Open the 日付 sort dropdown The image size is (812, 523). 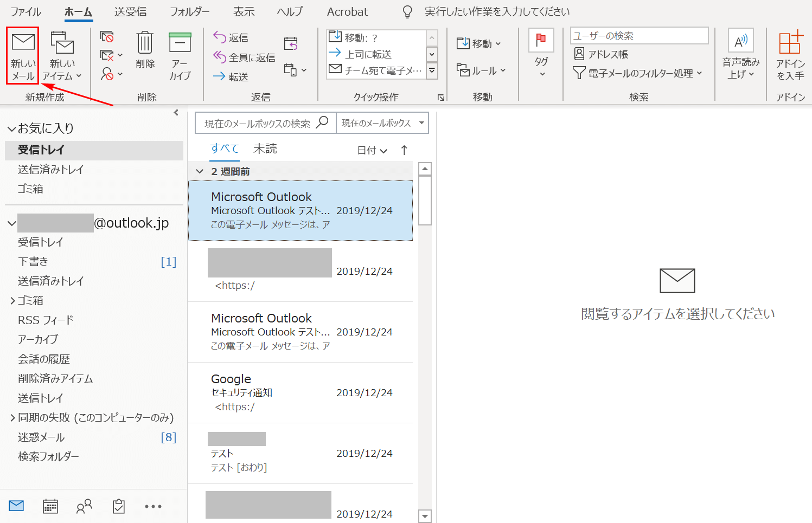pyautogui.click(x=372, y=150)
